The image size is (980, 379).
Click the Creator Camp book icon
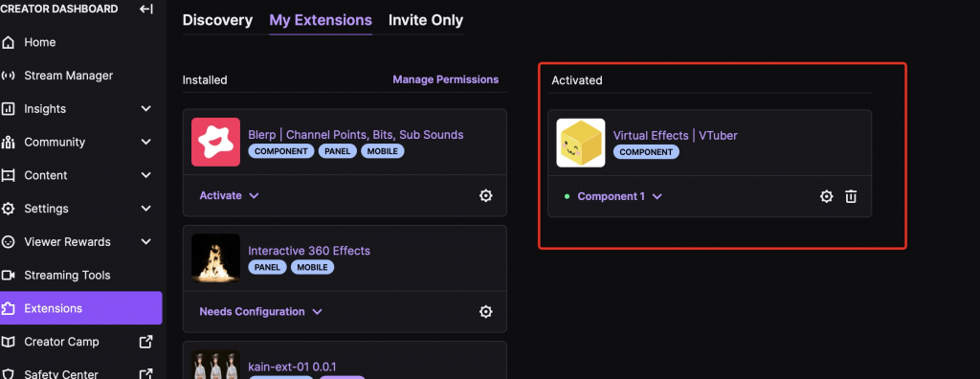8,342
